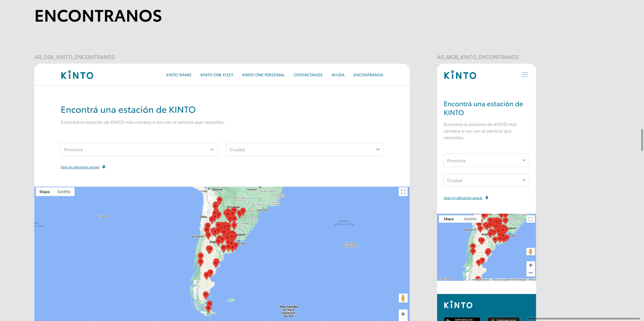This screenshot has width=644, height=321.
Task: Click the KINTO logo in desktop header
Action: tap(77, 75)
